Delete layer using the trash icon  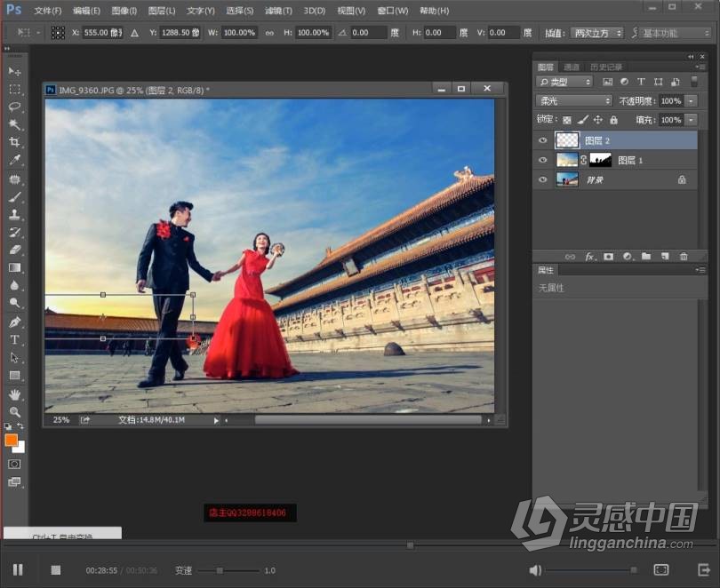684,257
